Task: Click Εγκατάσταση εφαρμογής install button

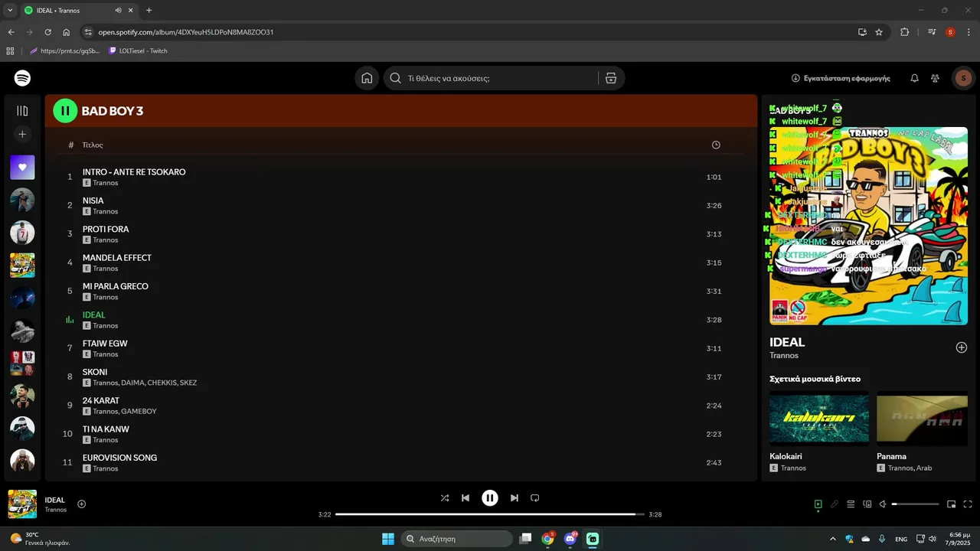Action: click(x=841, y=78)
